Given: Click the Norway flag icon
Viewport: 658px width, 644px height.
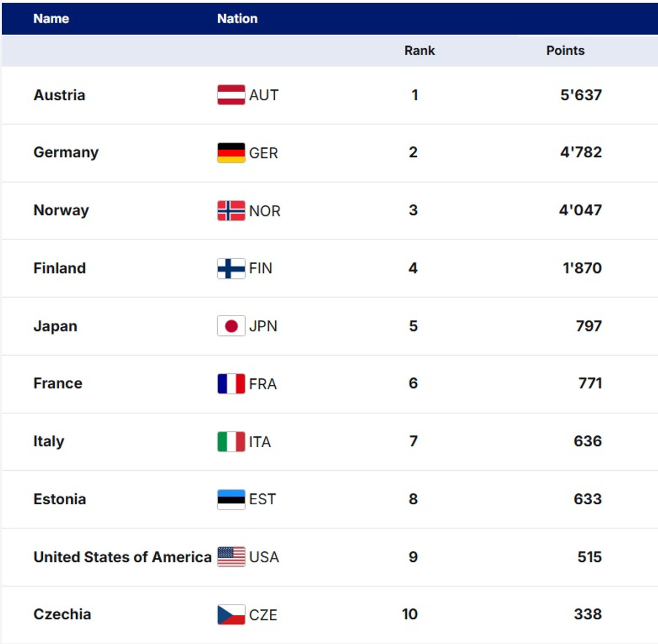Looking at the screenshot, I should pos(231,210).
